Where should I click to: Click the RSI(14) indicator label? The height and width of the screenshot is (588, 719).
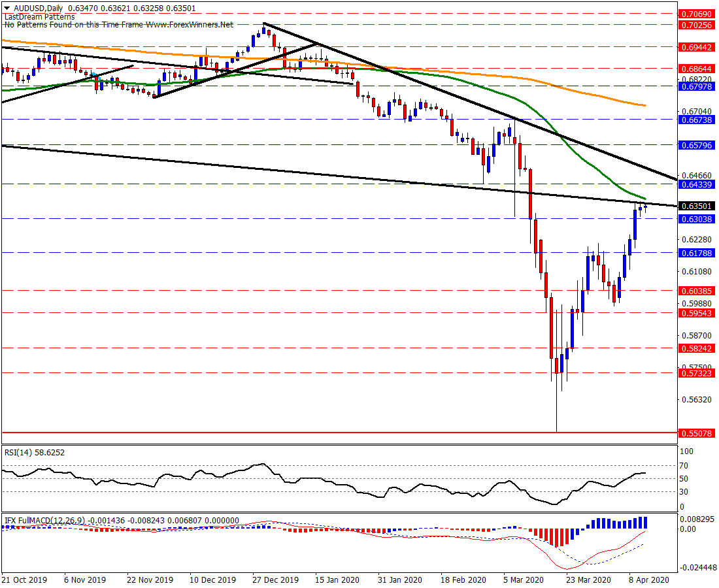tap(18, 452)
